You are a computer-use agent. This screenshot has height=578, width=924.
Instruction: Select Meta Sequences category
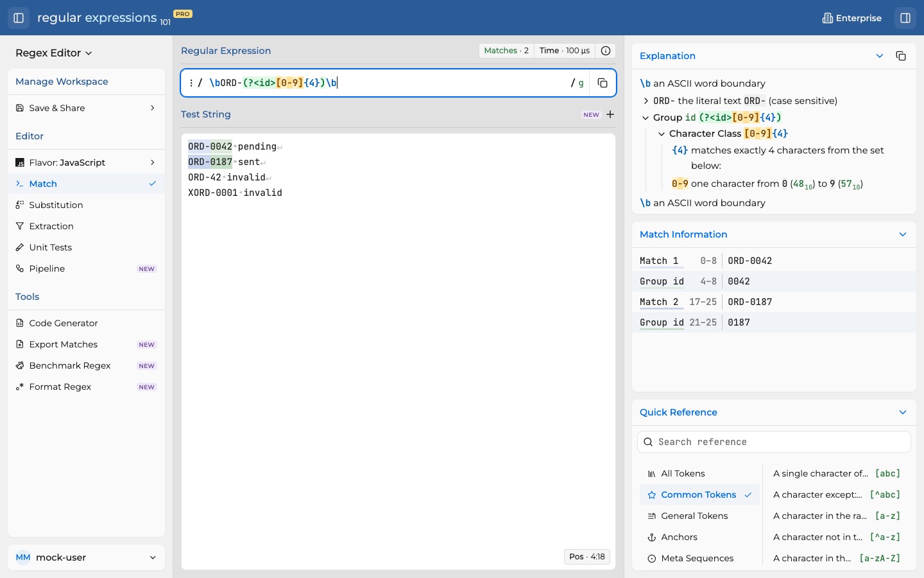tap(699, 558)
